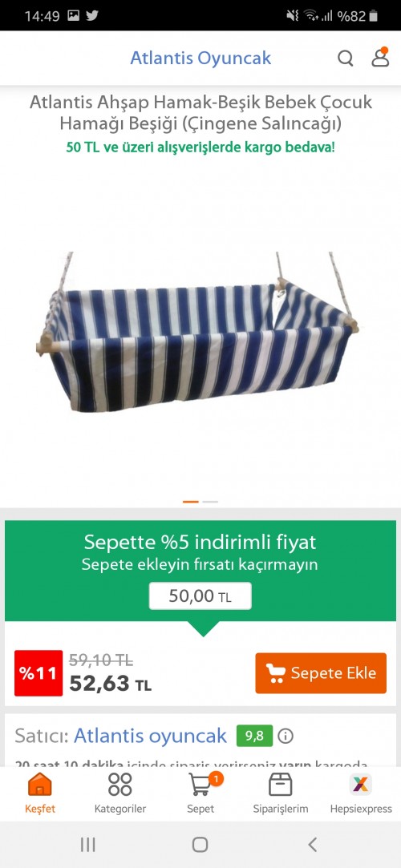The width and height of the screenshot is (401, 868).
Task: Open Atlantis oyuncak seller link
Action: 150,736
